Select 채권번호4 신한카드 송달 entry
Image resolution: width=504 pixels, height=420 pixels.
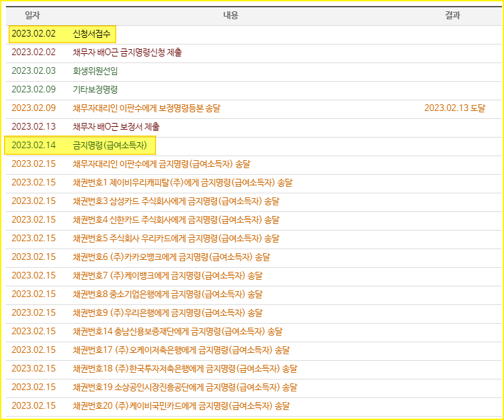[x=176, y=220]
